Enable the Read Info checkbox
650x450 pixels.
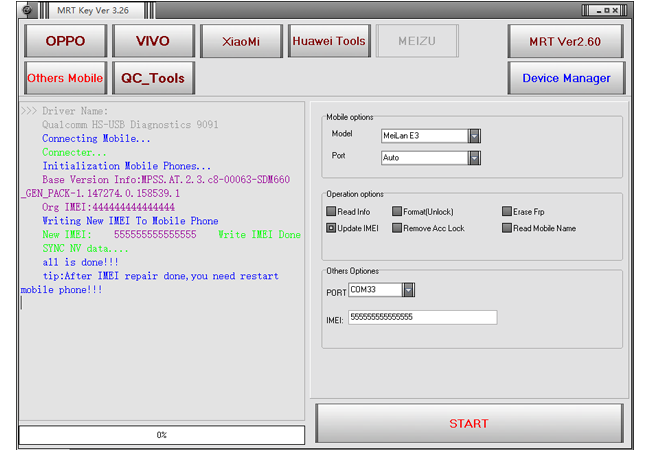click(331, 211)
